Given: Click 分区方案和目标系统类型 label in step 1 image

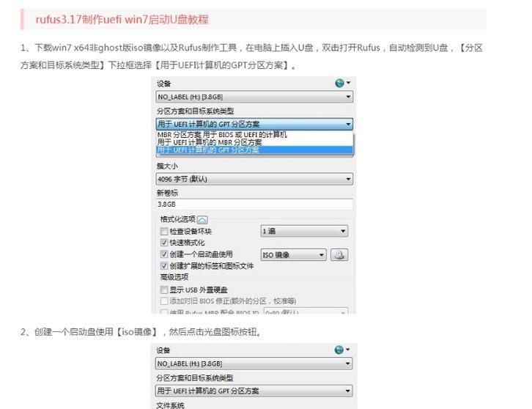Looking at the screenshot, I should click(x=196, y=111).
